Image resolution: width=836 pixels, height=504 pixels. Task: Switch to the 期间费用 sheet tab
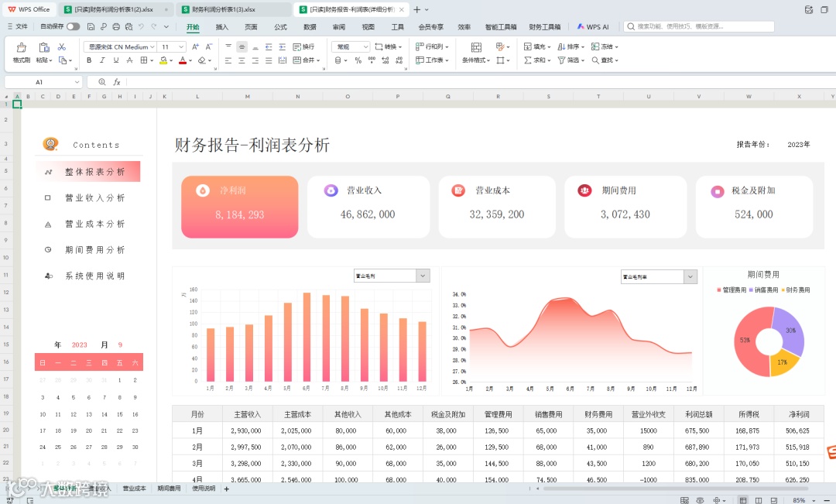[x=169, y=489]
